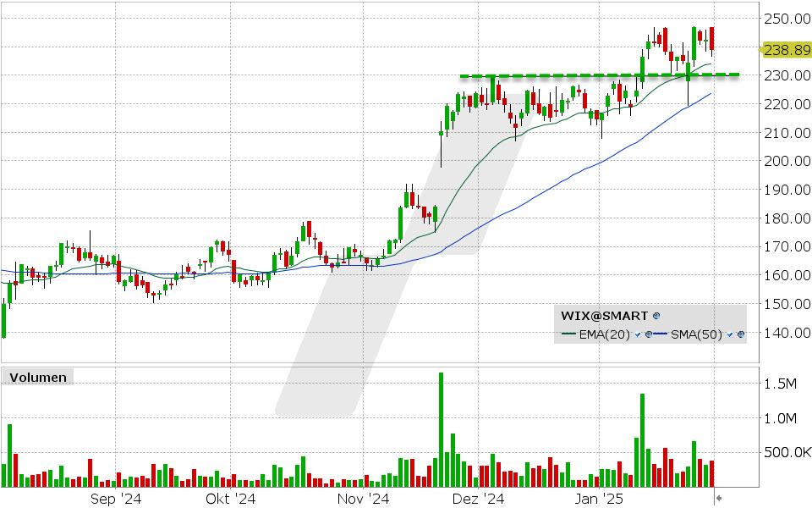Click the 250.00 price axis label
The width and height of the screenshot is (812, 508).
787,19
